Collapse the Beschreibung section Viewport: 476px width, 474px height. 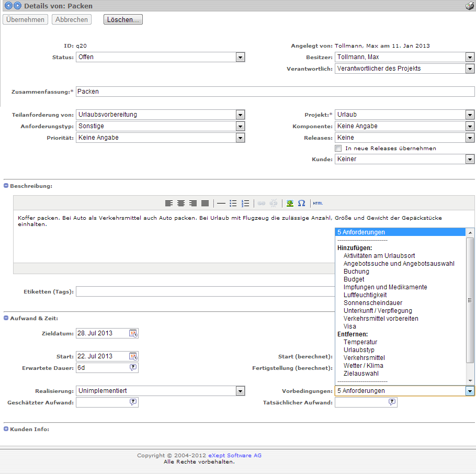pos(6,186)
